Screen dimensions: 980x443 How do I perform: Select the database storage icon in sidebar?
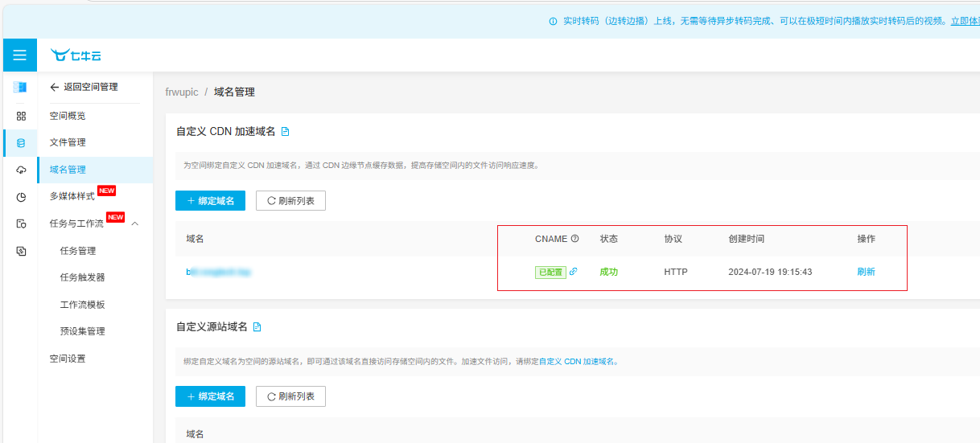[x=21, y=143]
